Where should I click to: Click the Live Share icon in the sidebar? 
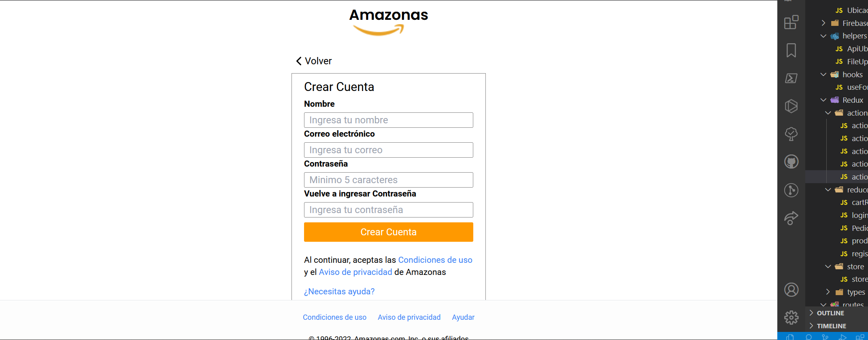pos(791,218)
